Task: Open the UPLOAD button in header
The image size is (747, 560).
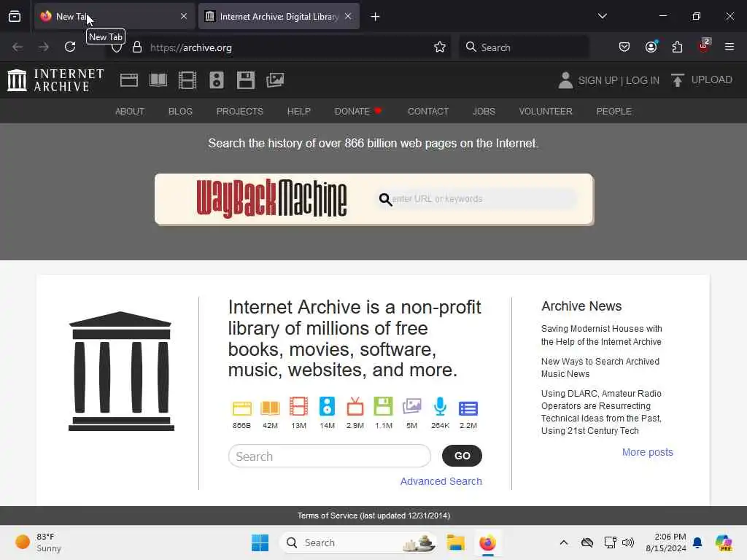Action: point(701,80)
